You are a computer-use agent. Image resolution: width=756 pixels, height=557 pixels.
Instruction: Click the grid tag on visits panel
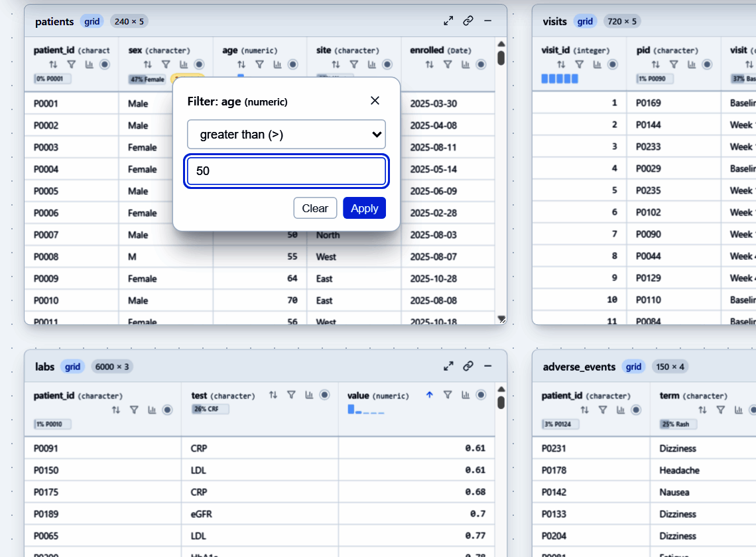pos(585,21)
